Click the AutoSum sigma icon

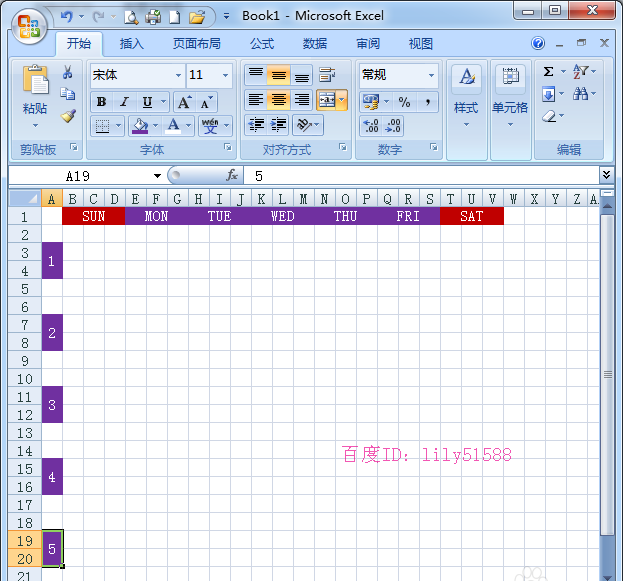click(548, 72)
